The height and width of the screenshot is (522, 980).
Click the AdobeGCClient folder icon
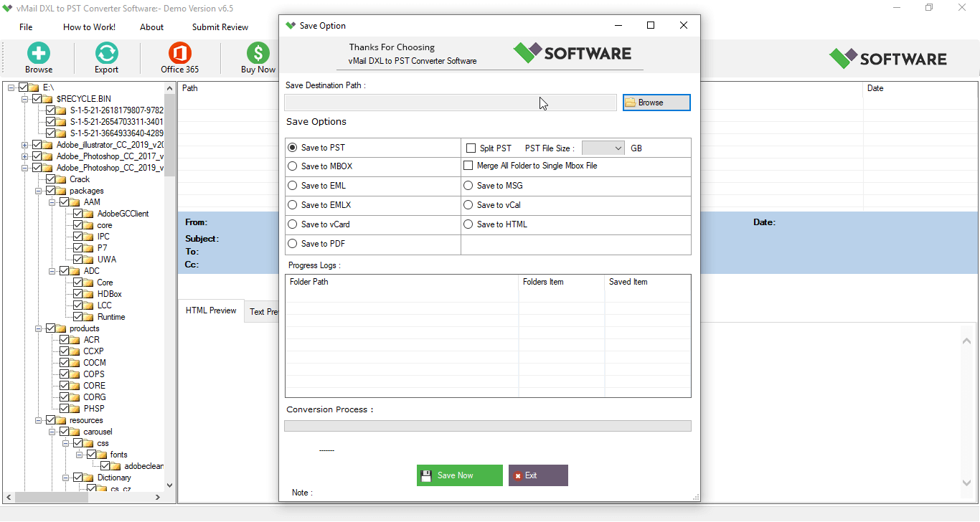(x=90, y=214)
